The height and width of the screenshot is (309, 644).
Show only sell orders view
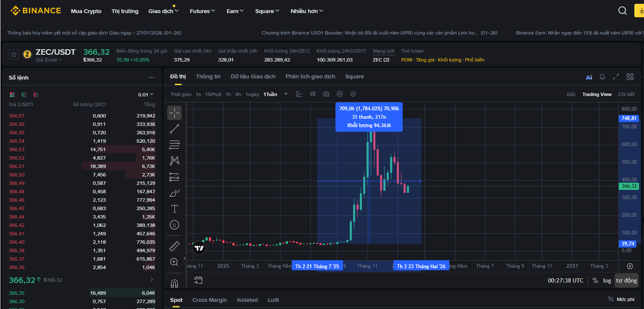(x=36, y=95)
